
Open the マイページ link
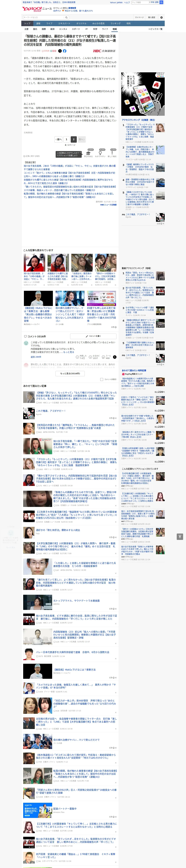tap(139, 18)
